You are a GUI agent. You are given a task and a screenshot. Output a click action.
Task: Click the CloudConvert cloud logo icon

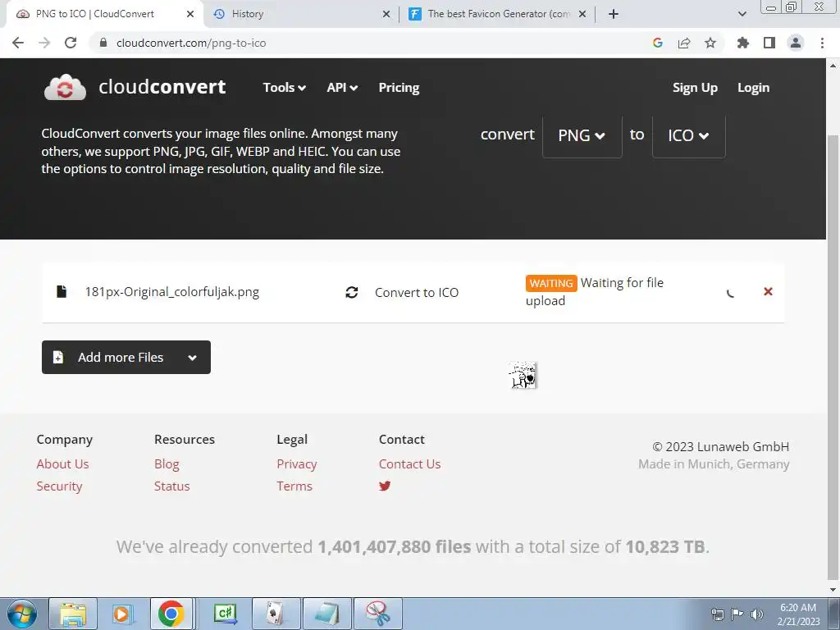point(65,87)
